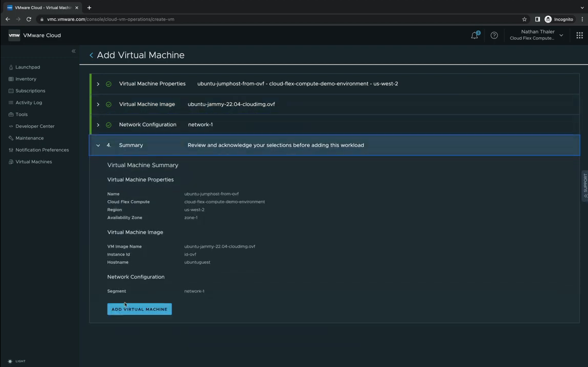Open Maintenance from the sidebar

click(x=30, y=138)
